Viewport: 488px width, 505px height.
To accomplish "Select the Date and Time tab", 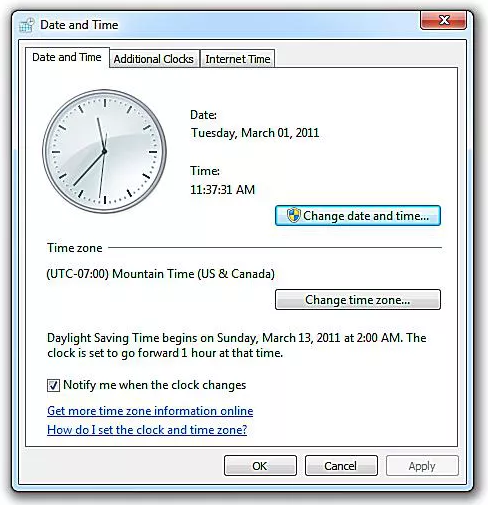I will pyautogui.click(x=67, y=57).
